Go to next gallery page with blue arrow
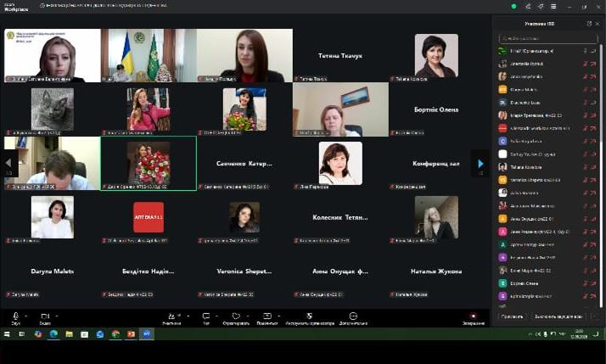The width and height of the screenshot is (606, 364). pyautogui.click(x=480, y=164)
